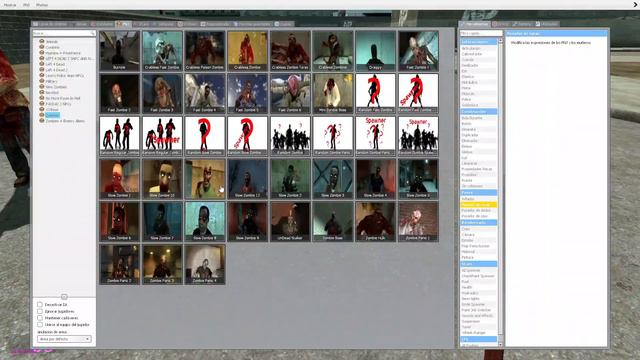Spawn the Undead Stalker NPC

point(290,222)
